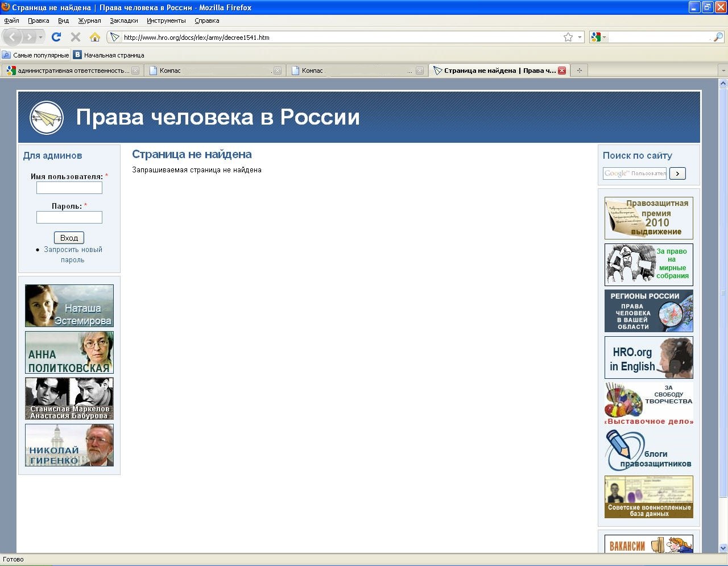Click the 'Имя пользователя' input field

tap(69, 188)
